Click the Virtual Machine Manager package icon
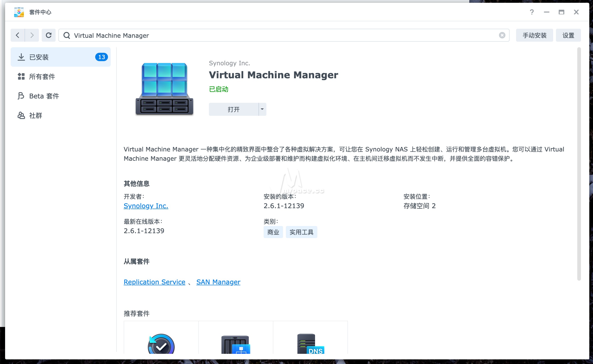This screenshot has width=593, height=364. tap(164, 89)
